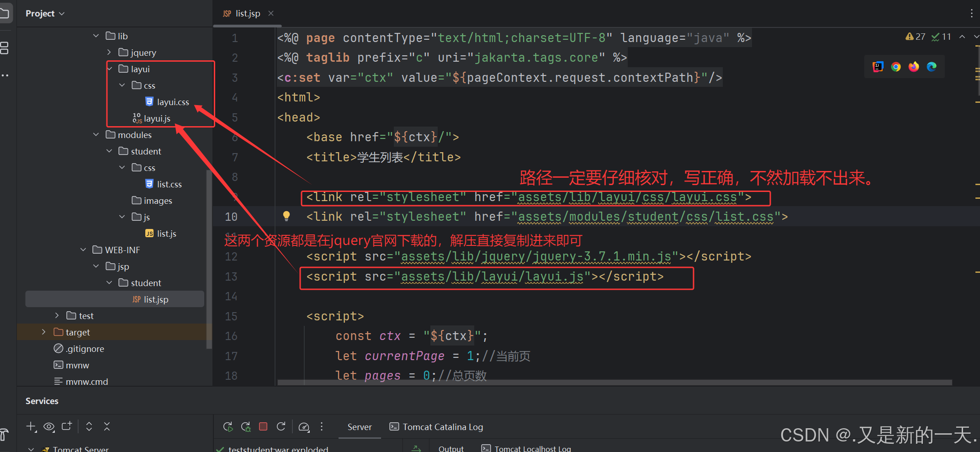Select the mvnw file

coord(71,365)
